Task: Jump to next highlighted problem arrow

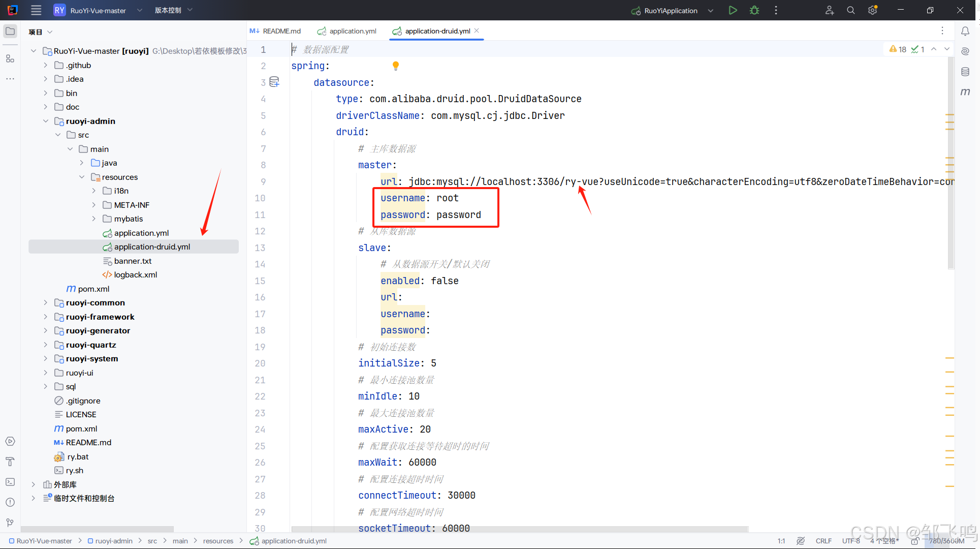Action: click(947, 49)
